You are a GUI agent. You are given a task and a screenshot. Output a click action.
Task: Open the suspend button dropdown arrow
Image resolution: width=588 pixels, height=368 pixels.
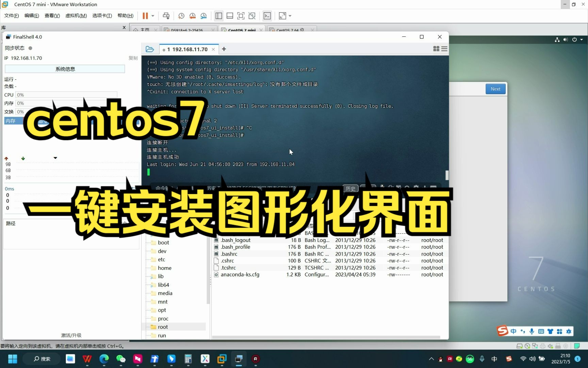152,16
